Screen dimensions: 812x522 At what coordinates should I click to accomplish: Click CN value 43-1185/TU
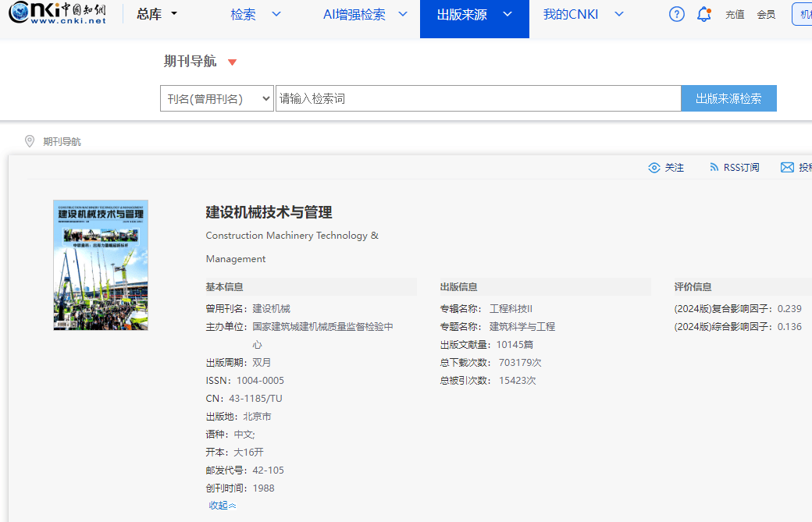coord(255,399)
